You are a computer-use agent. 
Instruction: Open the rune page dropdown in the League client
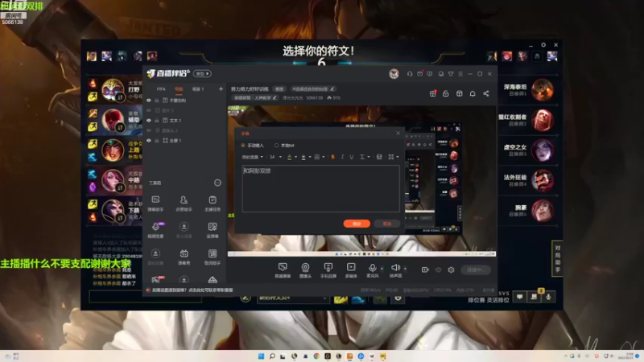[293, 298]
